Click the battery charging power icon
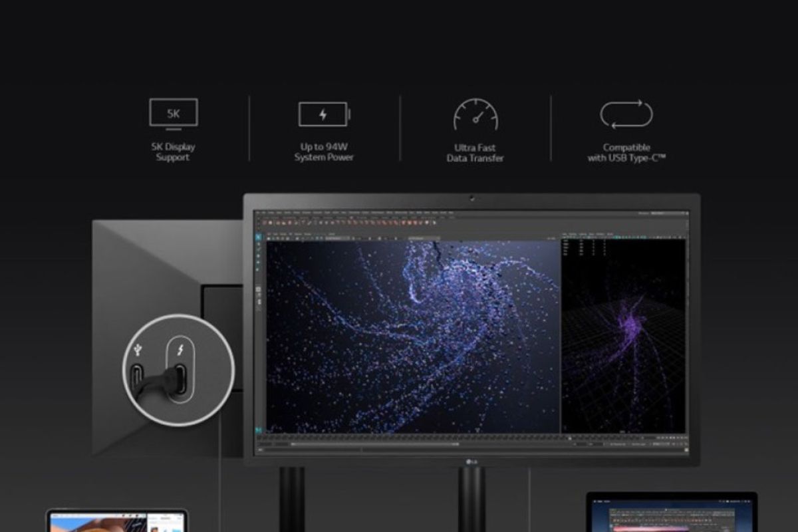 324,114
